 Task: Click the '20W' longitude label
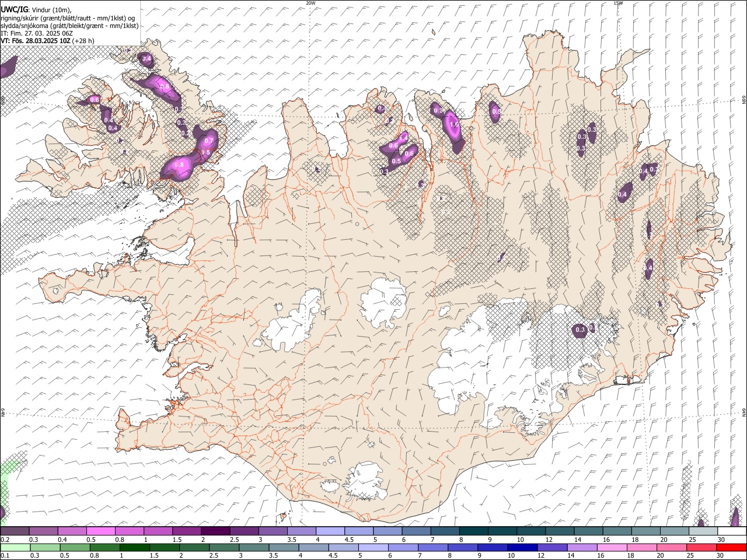click(310, 3)
